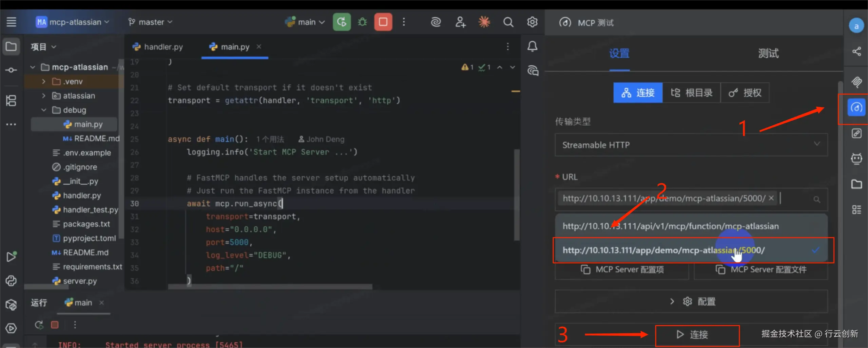This screenshot has width=868, height=348.
Task: Copy MCP Server 配置文件
Action: (x=761, y=270)
